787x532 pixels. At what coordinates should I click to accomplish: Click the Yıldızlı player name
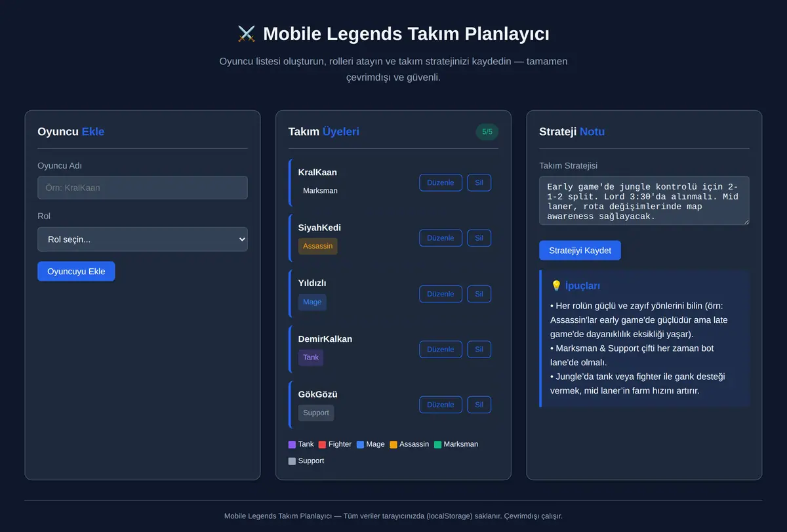[312, 283]
